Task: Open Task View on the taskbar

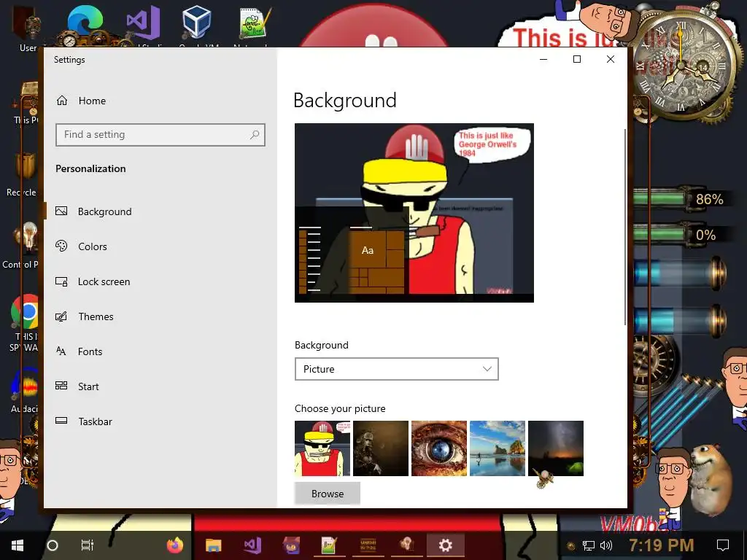Action: click(x=88, y=545)
